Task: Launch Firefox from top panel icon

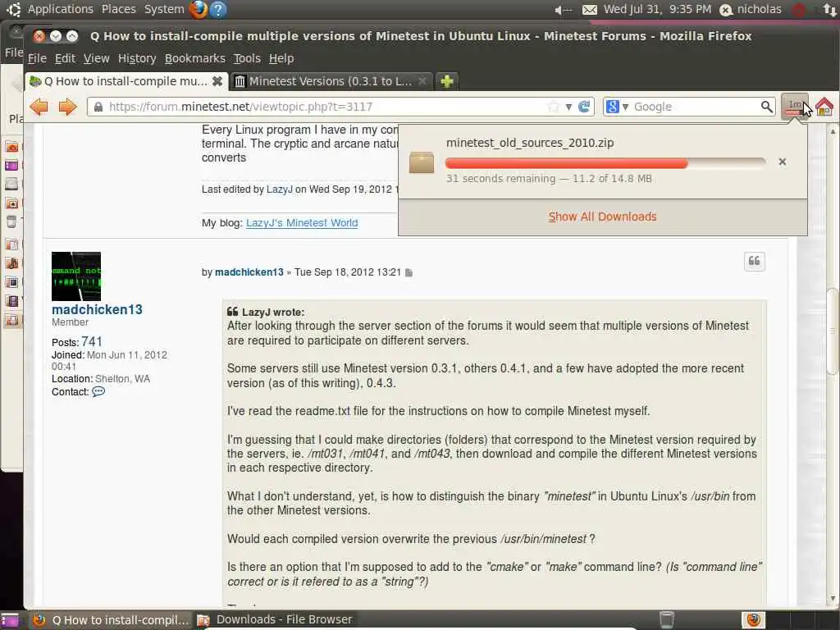Action: (199, 9)
